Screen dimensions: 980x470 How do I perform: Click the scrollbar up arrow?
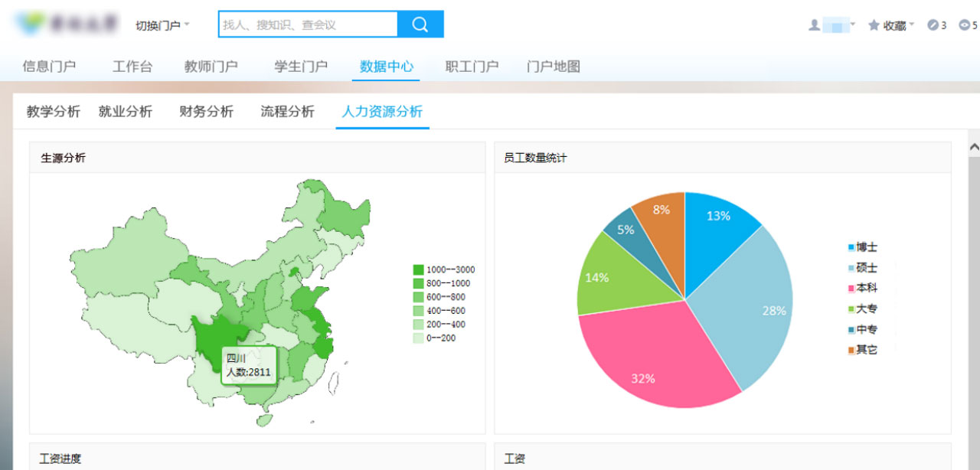click(974, 147)
